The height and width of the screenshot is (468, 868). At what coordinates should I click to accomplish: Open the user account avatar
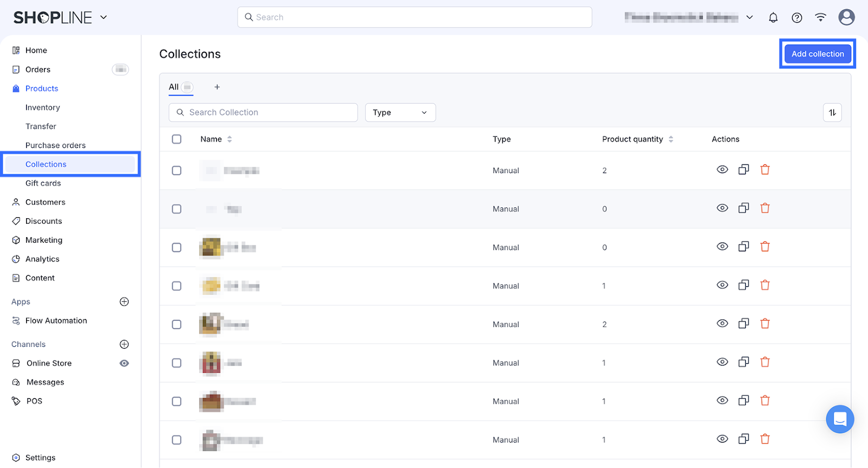coord(846,17)
